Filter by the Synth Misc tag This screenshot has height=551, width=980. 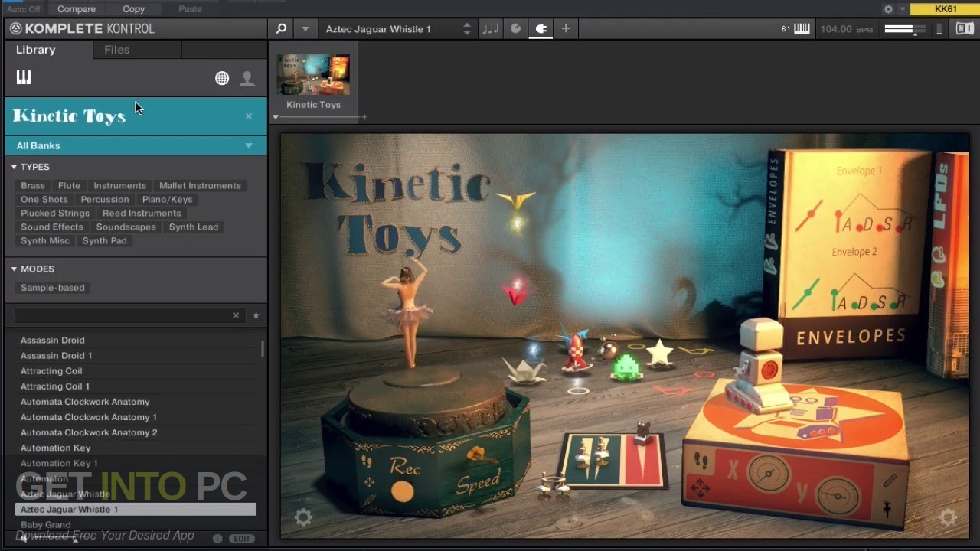click(x=45, y=240)
